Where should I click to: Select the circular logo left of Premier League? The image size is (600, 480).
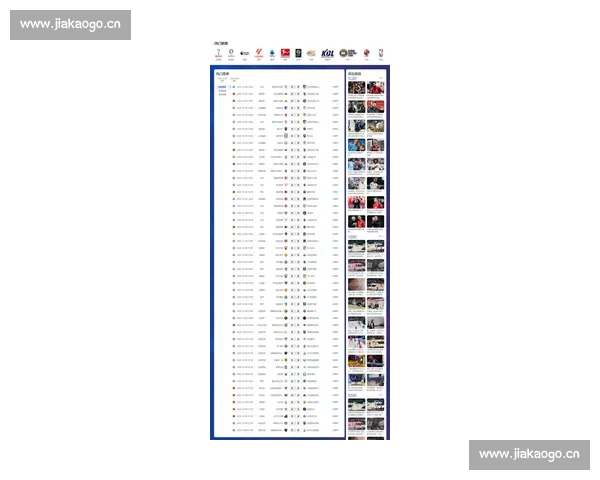pos(232,52)
